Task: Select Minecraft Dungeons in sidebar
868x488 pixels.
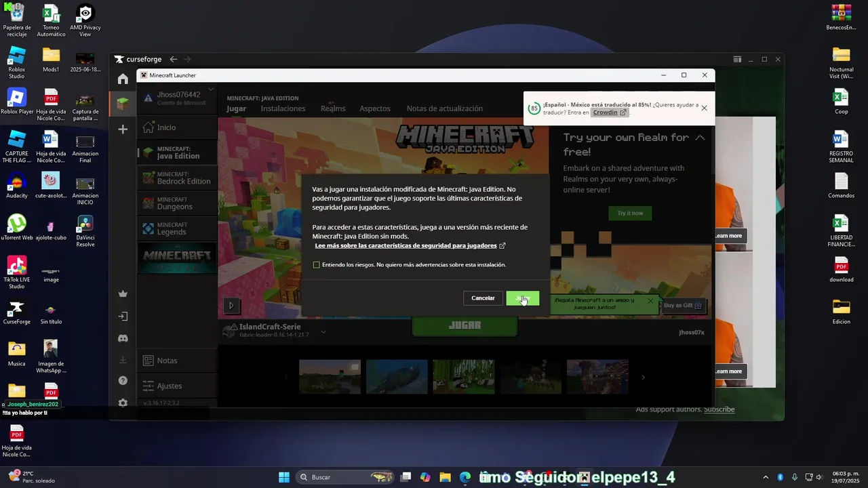Action: pos(177,203)
